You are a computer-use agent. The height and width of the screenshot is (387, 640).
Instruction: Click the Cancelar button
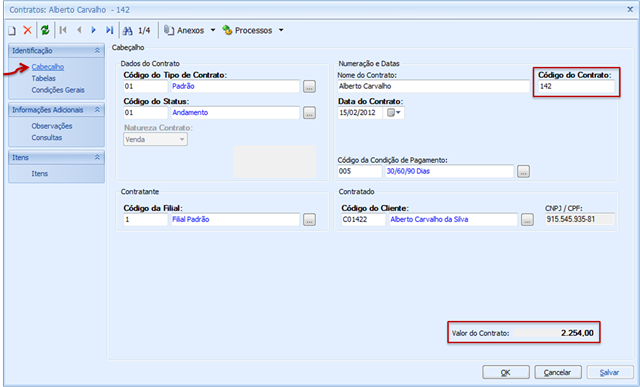click(x=558, y=372)
